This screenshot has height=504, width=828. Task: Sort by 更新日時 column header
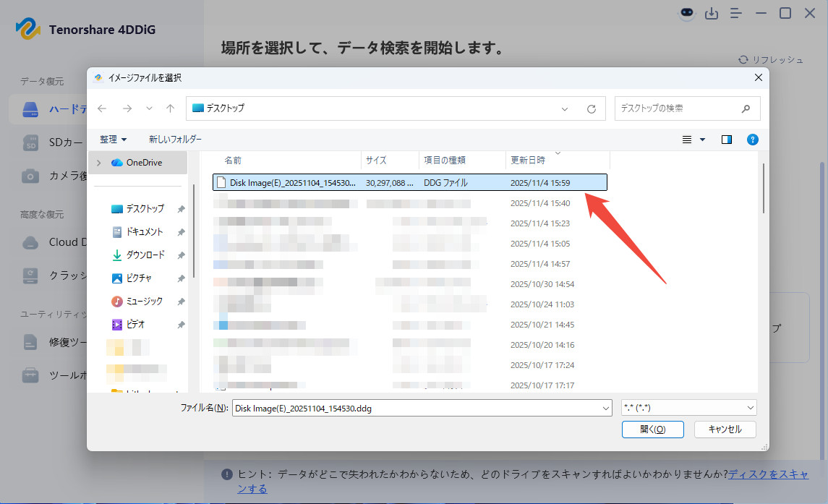(558, 160)
